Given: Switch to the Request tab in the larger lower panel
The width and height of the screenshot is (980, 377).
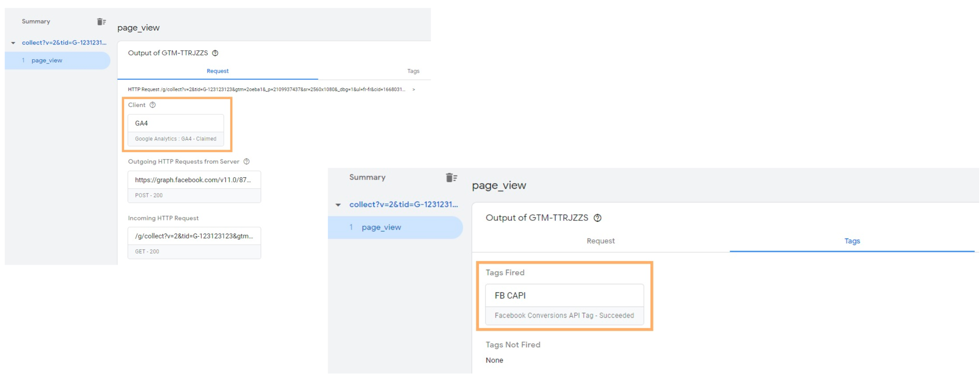Looking at the screenshot, I should click(x=600, y=241).
